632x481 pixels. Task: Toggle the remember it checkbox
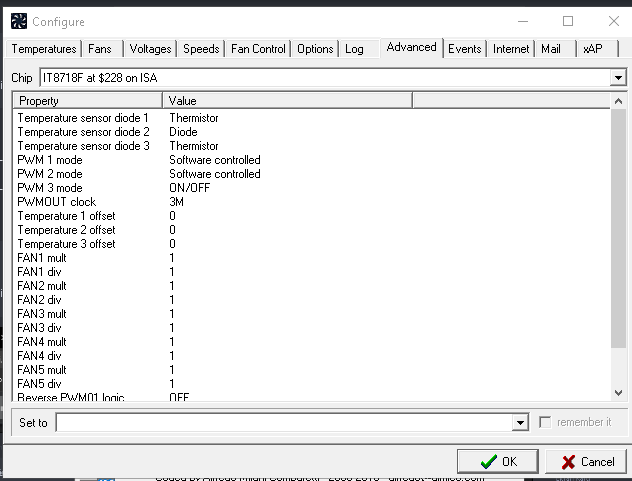(545, 422)
